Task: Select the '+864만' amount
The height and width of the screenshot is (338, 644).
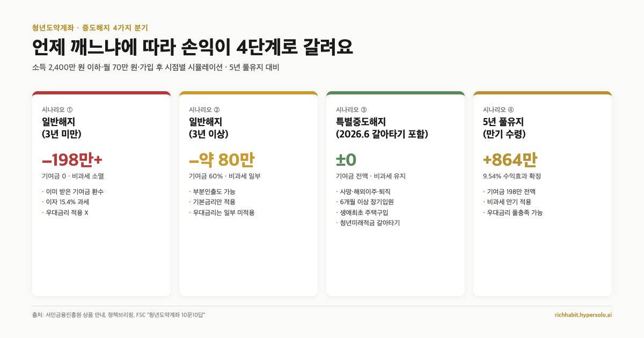Action: coord(510,159)
